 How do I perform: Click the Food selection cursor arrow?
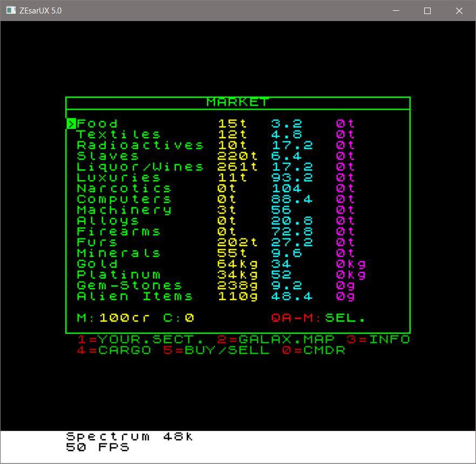pyautogui.click(x=71, y=124)
